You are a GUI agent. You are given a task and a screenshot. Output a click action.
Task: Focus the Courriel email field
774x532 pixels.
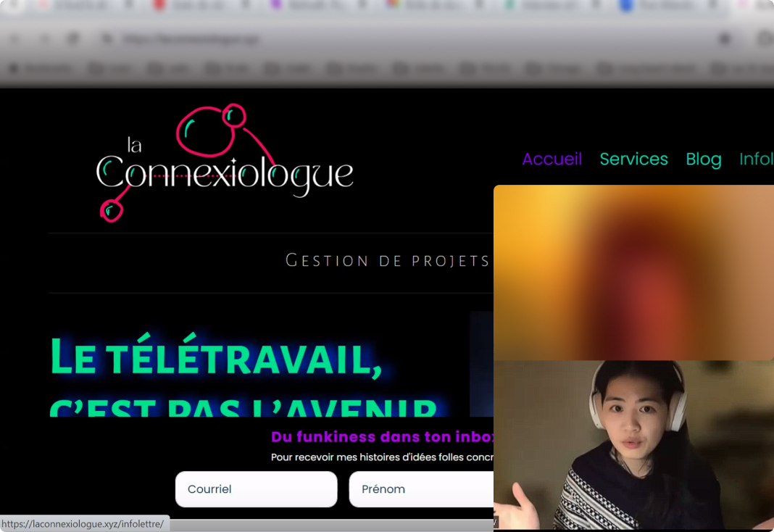tap(256, 489)
